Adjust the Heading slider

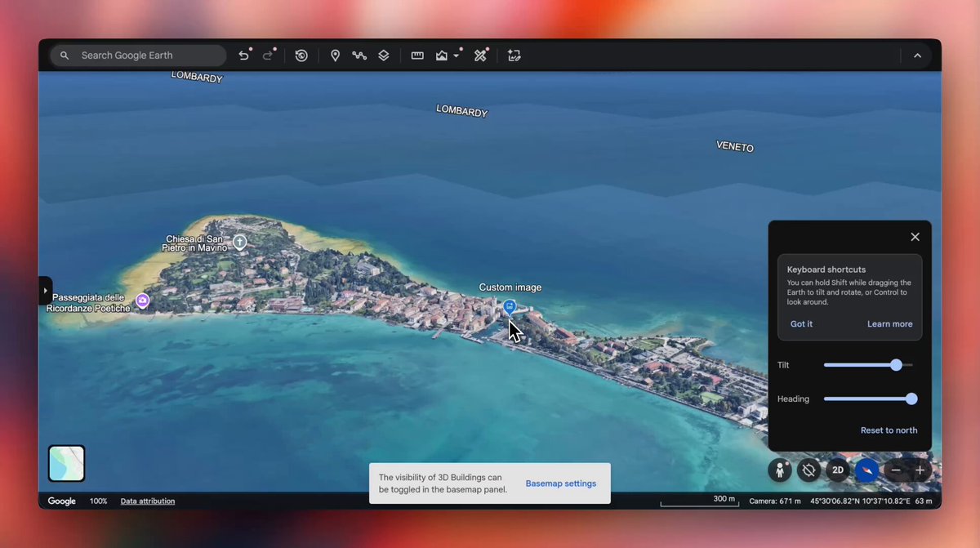(871, 399)
